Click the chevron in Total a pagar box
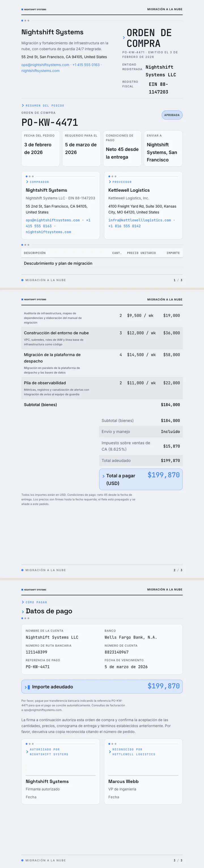This screenshot has width=204, height=868. pyautogui.click(x=103, y=476)
